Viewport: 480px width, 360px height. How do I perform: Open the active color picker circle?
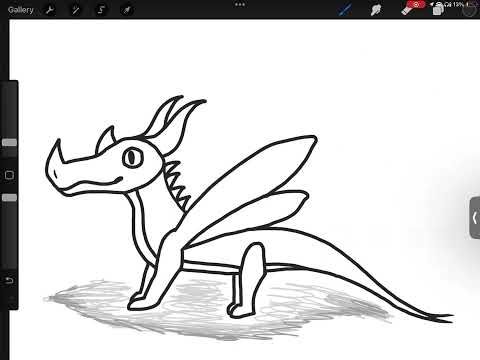click(470, 10)
